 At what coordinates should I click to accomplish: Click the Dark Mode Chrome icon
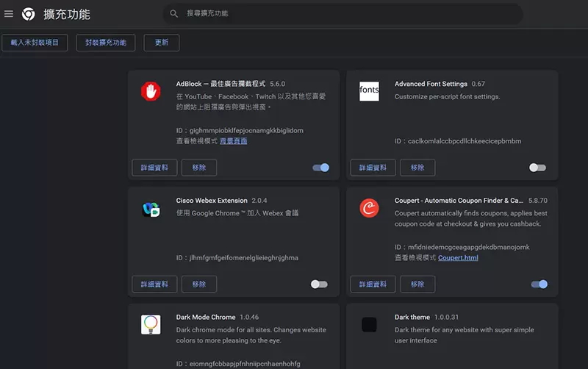click(x=151, y=324)
